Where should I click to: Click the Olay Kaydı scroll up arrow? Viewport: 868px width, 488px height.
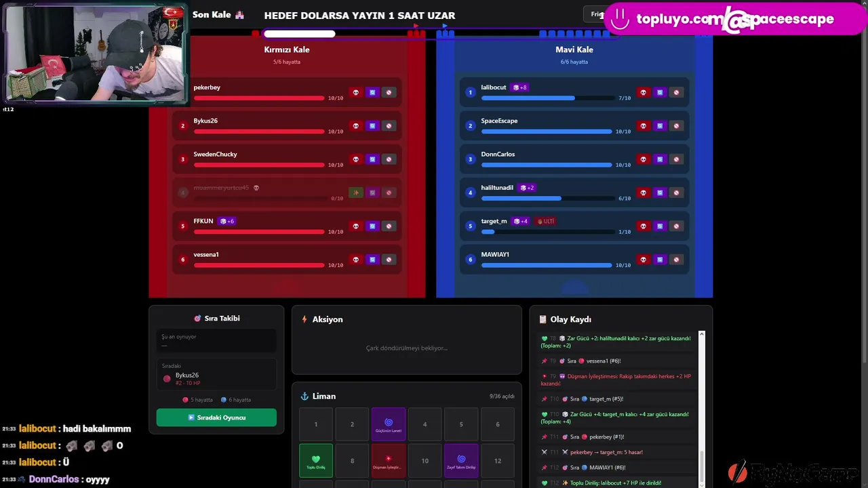702,335
